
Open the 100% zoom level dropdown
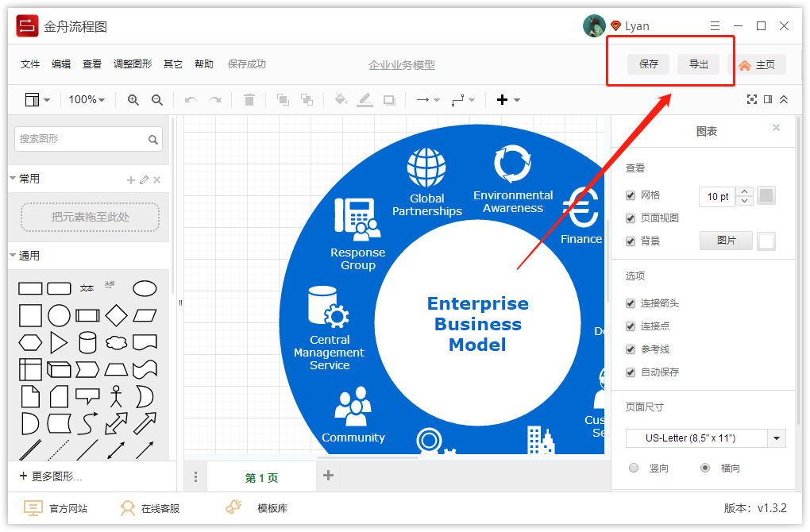click(87, 100)
